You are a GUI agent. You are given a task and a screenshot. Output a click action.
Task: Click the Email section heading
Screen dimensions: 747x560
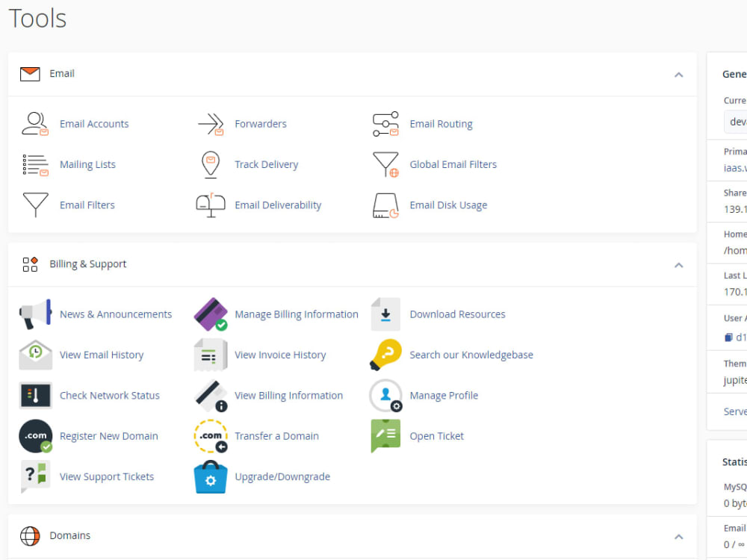[x=62, y=74]
